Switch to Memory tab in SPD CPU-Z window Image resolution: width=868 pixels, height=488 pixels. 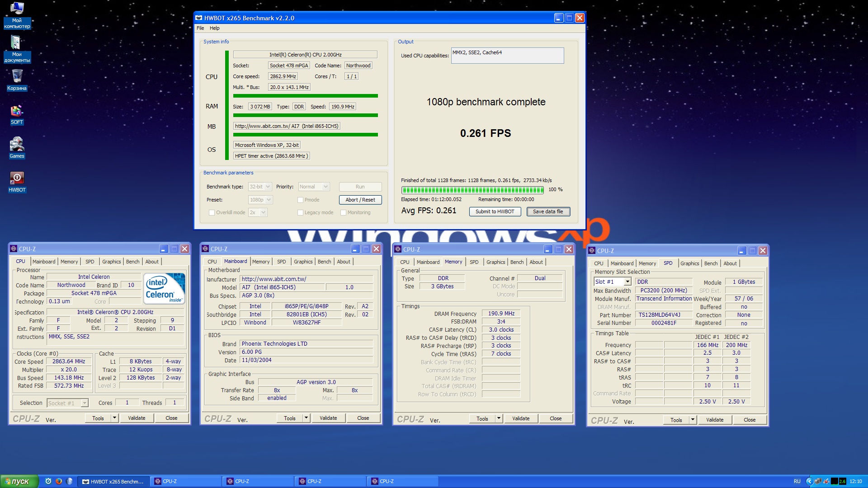click(x=647, y=263)
